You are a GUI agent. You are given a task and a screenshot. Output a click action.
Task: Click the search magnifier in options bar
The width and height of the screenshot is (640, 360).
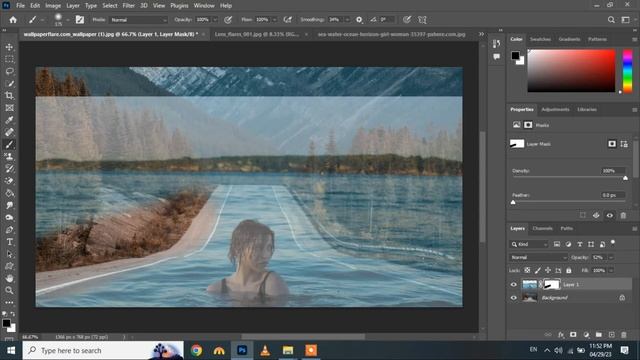click(611, 20)
